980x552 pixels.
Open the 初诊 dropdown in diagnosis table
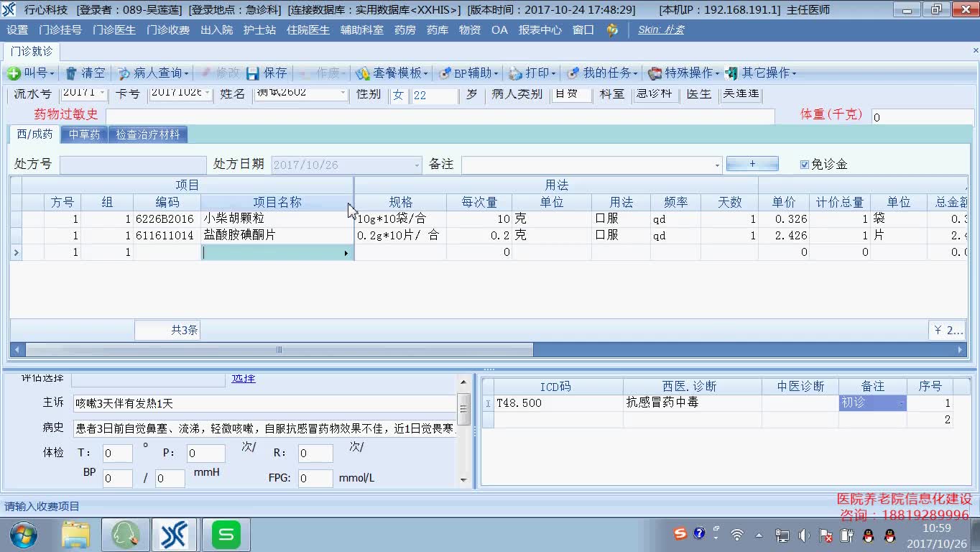[x=901, y=403]
